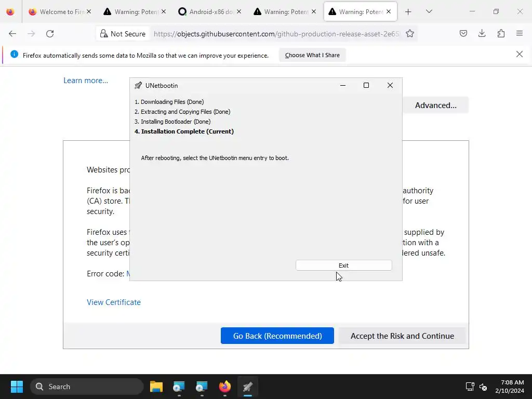532x399 pixels.
Task: Open the Pocket save icon
Action: coord(463,33)
